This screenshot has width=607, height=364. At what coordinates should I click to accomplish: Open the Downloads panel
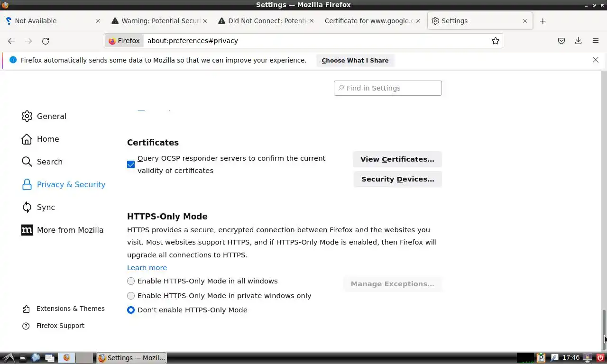(578, 41)
